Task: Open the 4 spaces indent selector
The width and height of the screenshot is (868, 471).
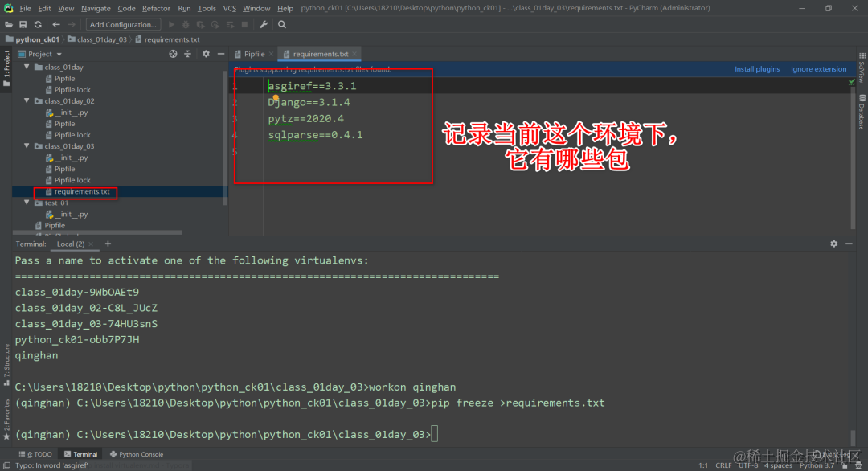Action: pyautogui.click(x=778, y=465)
